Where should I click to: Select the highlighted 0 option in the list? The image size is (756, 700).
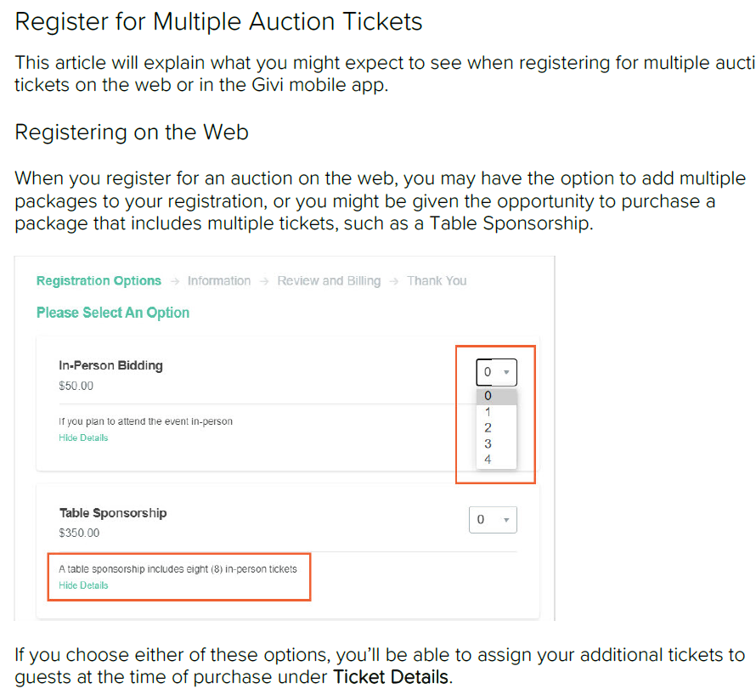(496, 396)
